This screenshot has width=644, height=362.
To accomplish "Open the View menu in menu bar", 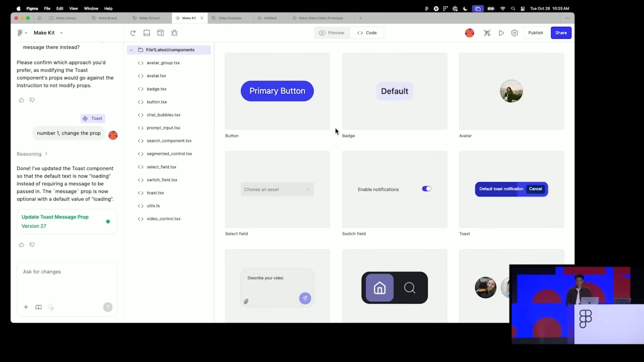I will tap(73, 8).
